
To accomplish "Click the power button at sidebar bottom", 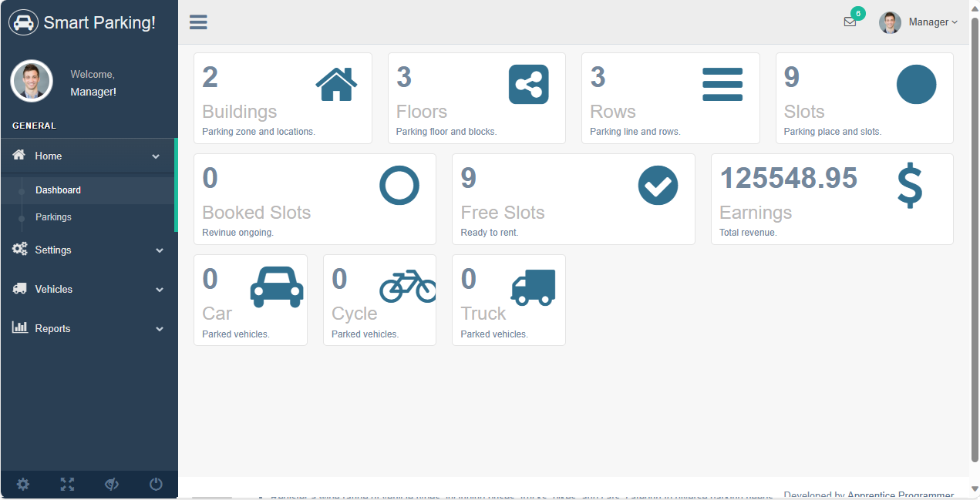I will point(156,484).
